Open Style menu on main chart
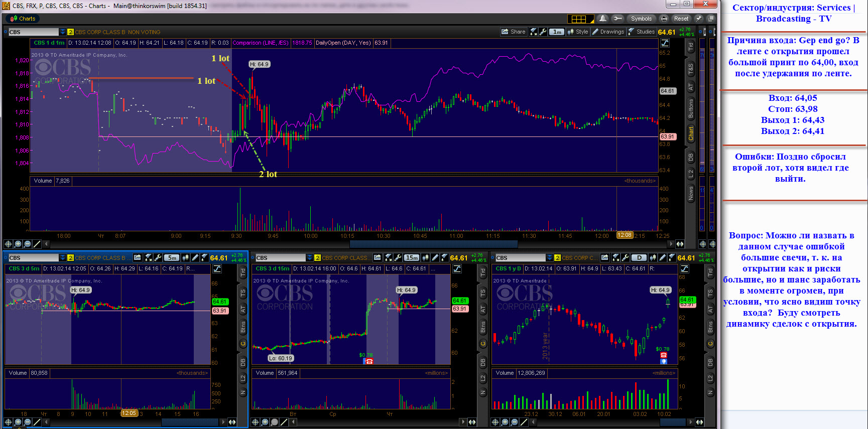868x429 pixels. [x=578, y=32]
